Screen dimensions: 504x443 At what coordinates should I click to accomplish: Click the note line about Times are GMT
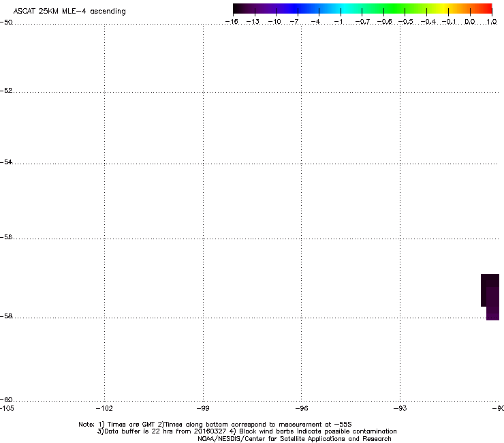click(215, 425)
